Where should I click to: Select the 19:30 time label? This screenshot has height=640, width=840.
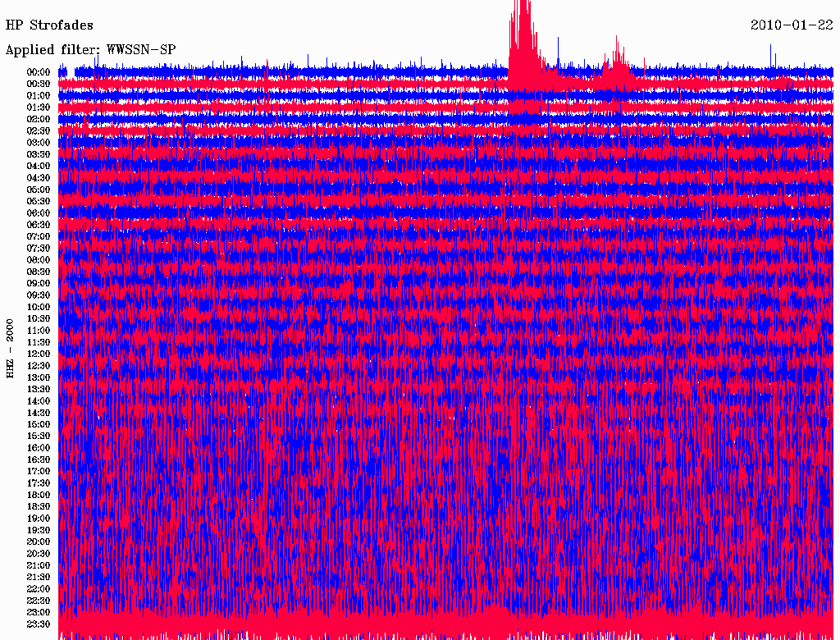[x=39, y=531]
